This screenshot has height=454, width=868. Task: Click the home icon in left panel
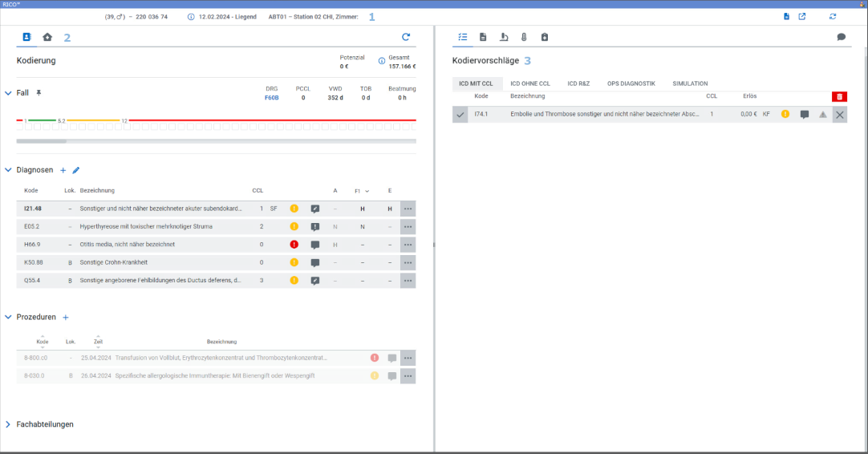coord(47,37)
